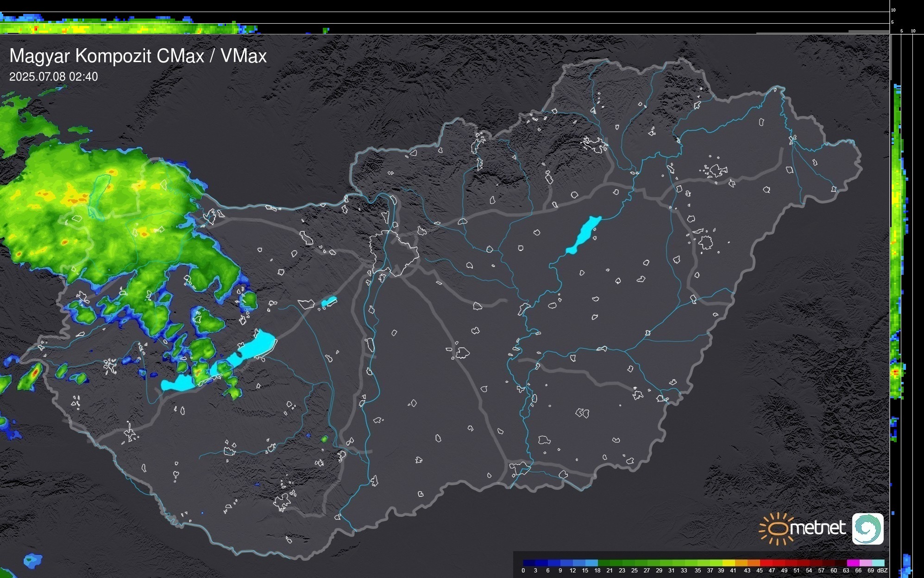Image resolution: width=924 pixels, height=578 pixels.
Task: Click the teal swirl app icon
Action: pyautogui.click(x=867, y=528)
